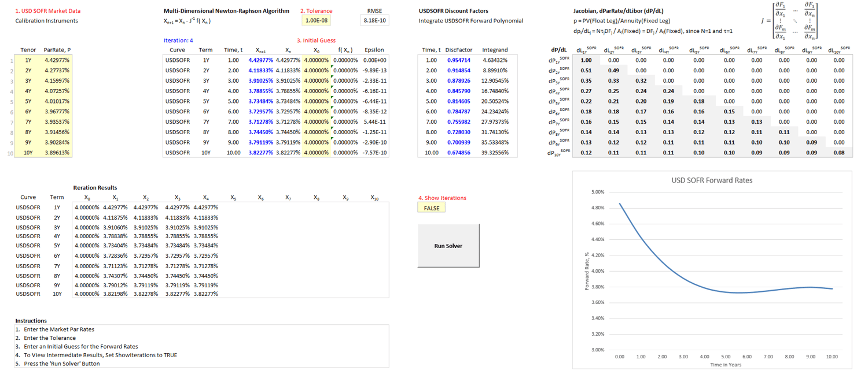Select the ParRate cell showing 4.01017%
The image size is (868, 378).
point(57,101)
